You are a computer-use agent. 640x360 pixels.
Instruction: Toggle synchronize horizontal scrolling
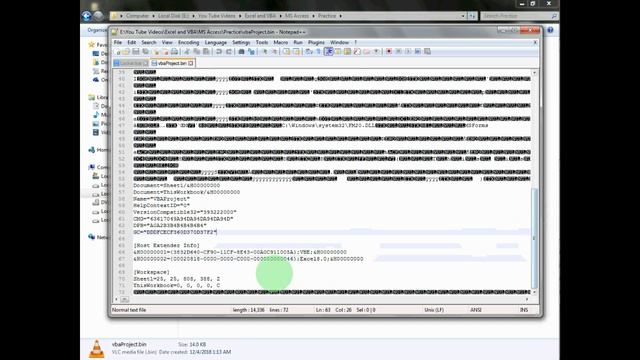297,51
